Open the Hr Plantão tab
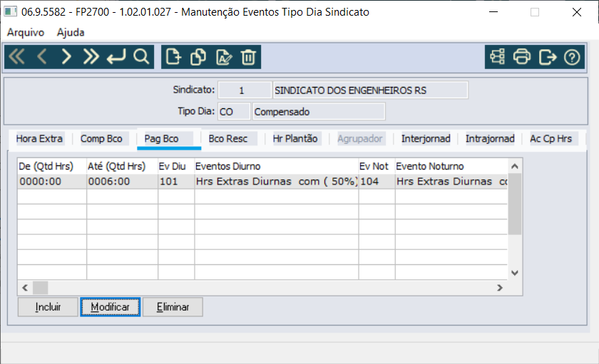Image resolution: width=599 pixels, height=364 pixels. point(295,138)
